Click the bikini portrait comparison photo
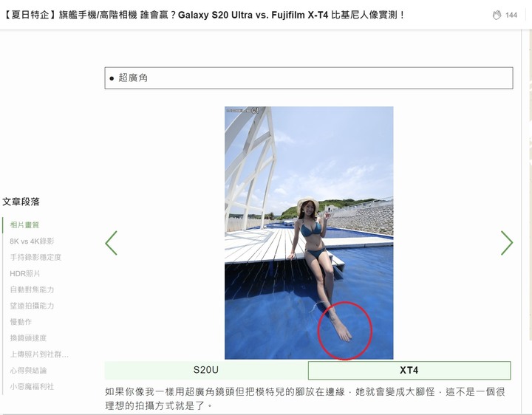Viewport: 532px width, 415px height. click(x=309, y=233)
